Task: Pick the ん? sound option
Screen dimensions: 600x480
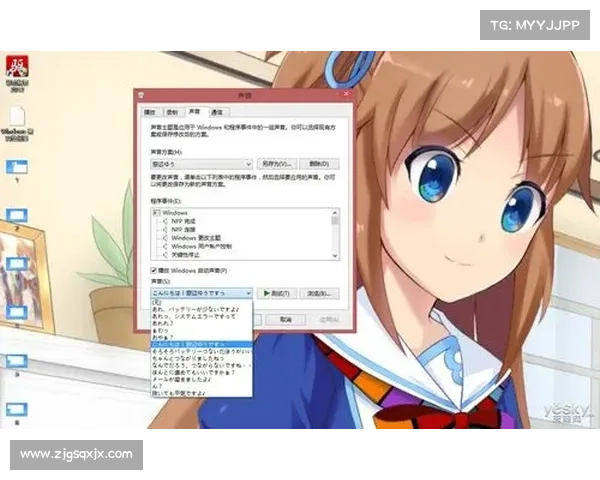Action: (201, 386)
